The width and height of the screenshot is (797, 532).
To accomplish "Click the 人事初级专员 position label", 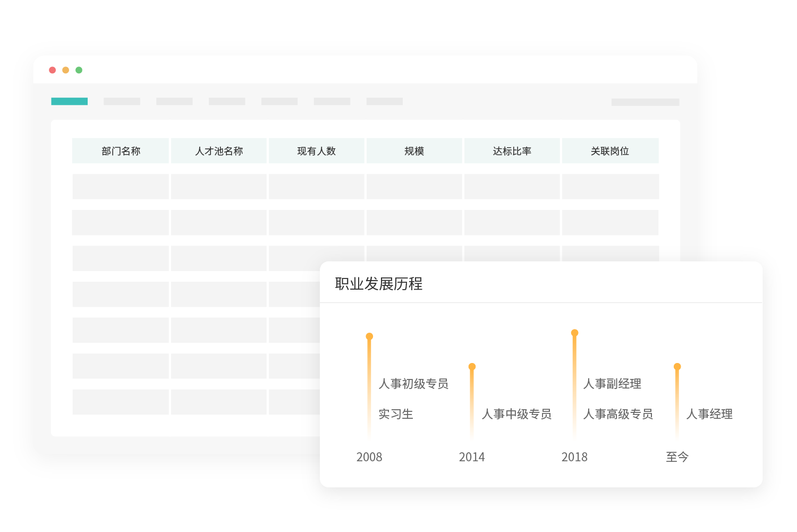I will click(x=413, y=384).
